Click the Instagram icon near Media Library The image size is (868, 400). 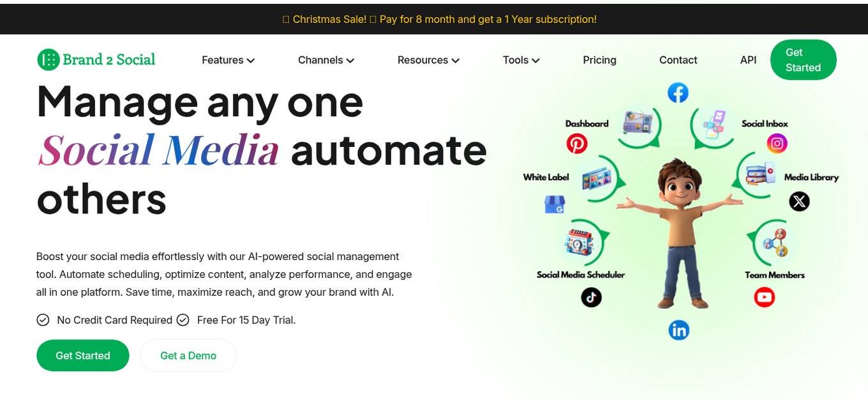777,143
